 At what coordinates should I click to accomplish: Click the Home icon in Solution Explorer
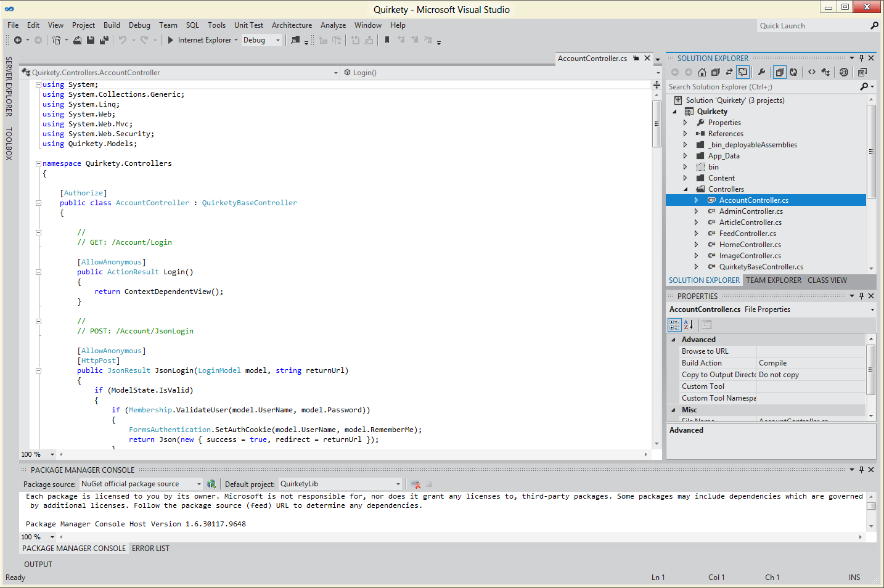(x=702, y=72)
